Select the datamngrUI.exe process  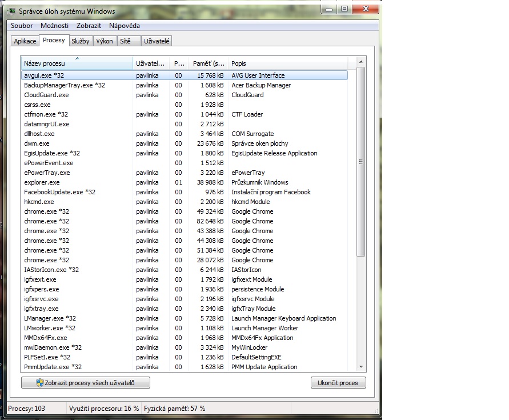point(185,124)
